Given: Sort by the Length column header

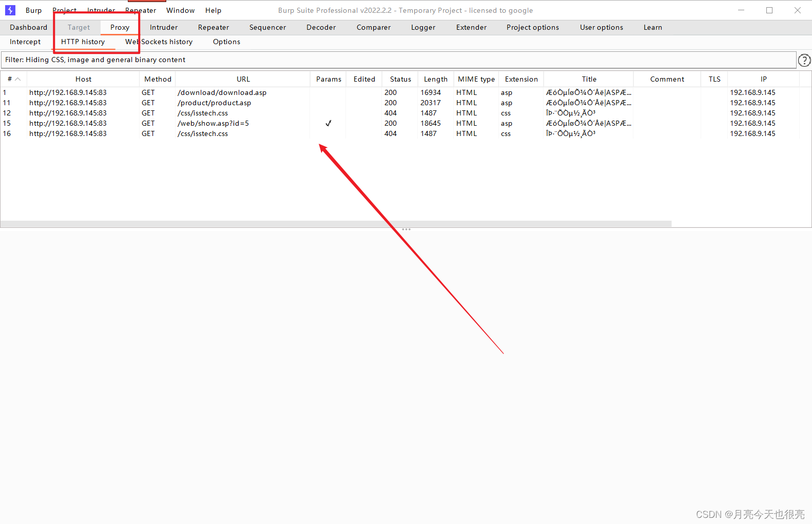Looking at the screenshot, I should click(436, 79).
